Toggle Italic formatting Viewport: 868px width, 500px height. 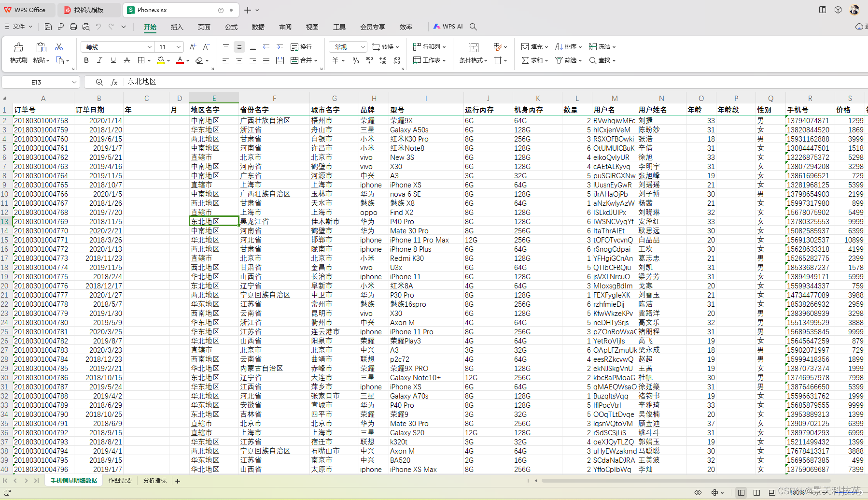click(100, 60)
